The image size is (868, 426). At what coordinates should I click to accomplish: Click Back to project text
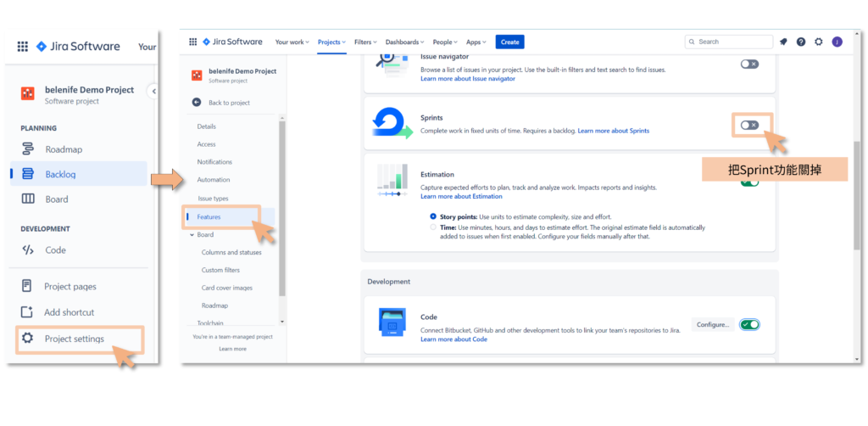(x=229, y=103)
